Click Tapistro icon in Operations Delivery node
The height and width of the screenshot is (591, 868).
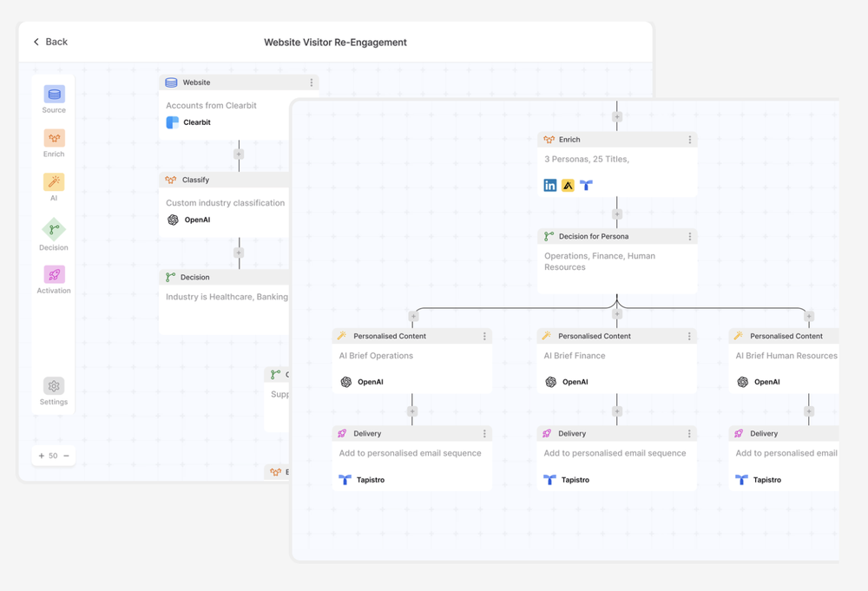point(345,480)
